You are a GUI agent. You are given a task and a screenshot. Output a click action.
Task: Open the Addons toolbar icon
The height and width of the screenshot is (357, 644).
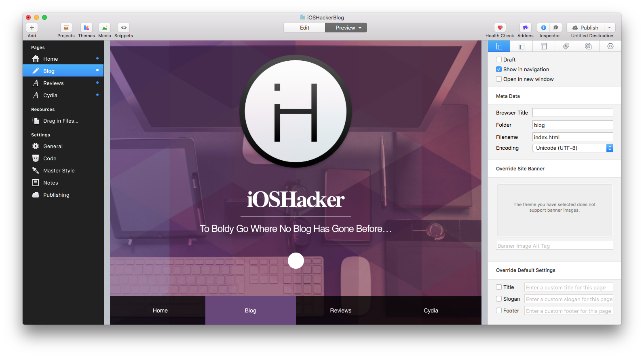[525, 28]
